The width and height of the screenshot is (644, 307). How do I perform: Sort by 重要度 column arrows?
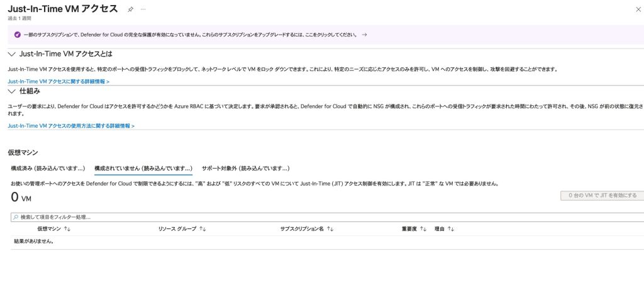pos(423,229)
